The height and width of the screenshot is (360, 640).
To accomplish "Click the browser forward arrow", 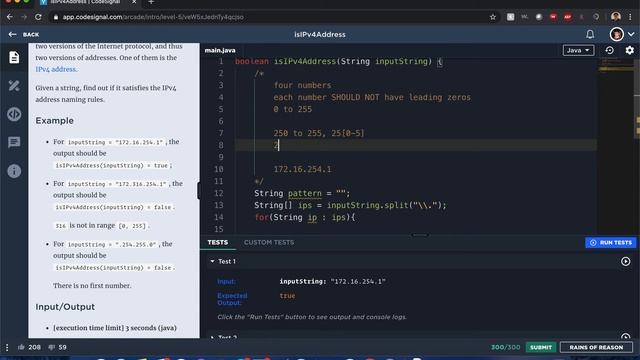I will point(24,17).
